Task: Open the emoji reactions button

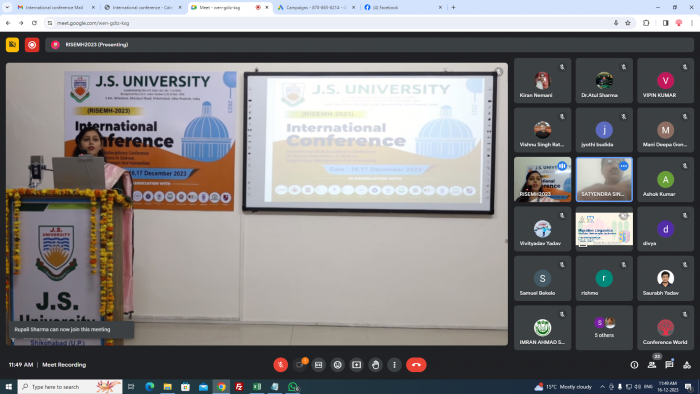Action: [x=338, y=365]
